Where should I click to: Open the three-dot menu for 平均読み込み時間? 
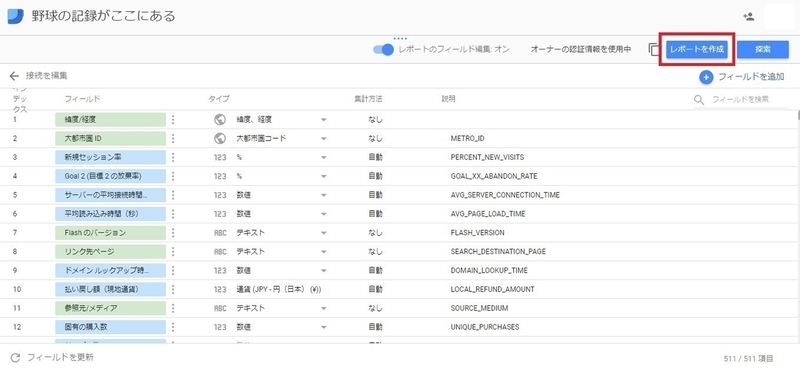pyautogui.click(x=173, y=214)
